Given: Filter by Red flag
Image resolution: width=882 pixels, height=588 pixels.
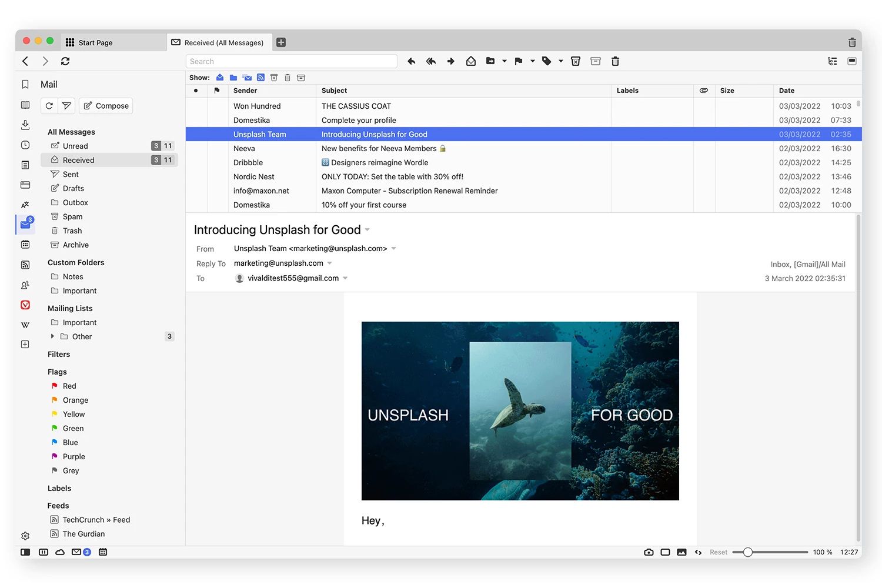Looking at the screenshot, I should (x=69, y=386).
